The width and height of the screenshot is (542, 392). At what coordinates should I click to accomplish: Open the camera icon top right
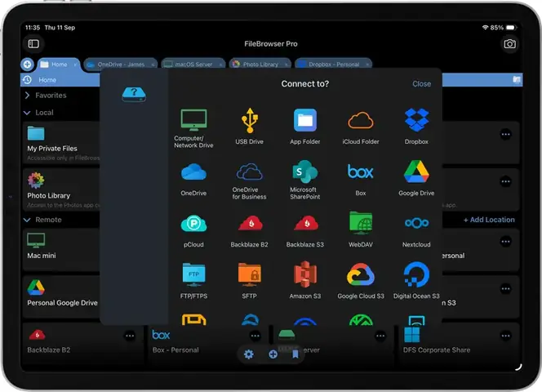pos(509,44)
